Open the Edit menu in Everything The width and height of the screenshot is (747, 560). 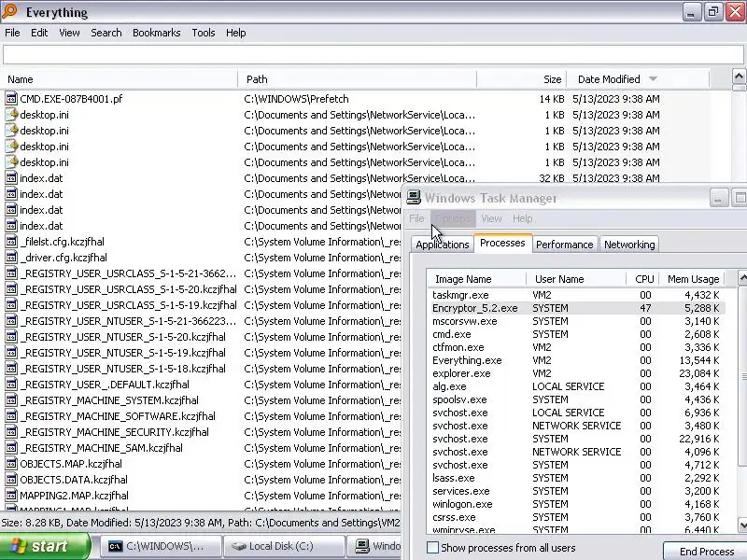coord(39,33)
